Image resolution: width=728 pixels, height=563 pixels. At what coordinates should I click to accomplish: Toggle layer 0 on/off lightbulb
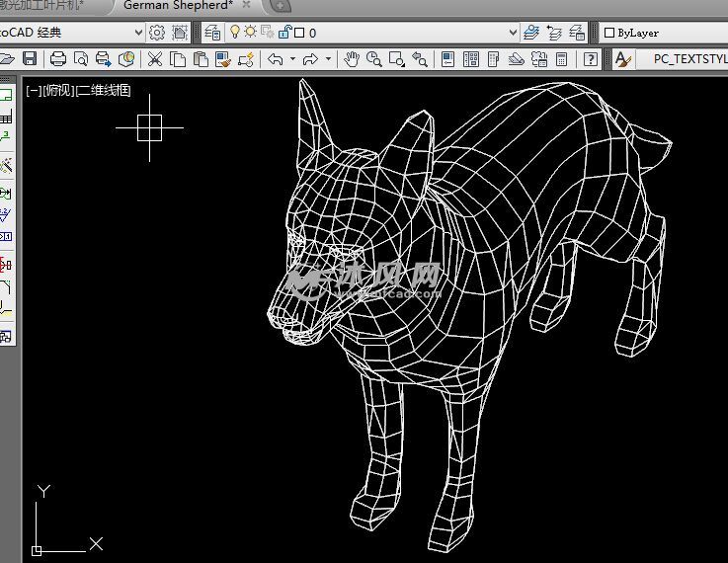pos(235,33)
